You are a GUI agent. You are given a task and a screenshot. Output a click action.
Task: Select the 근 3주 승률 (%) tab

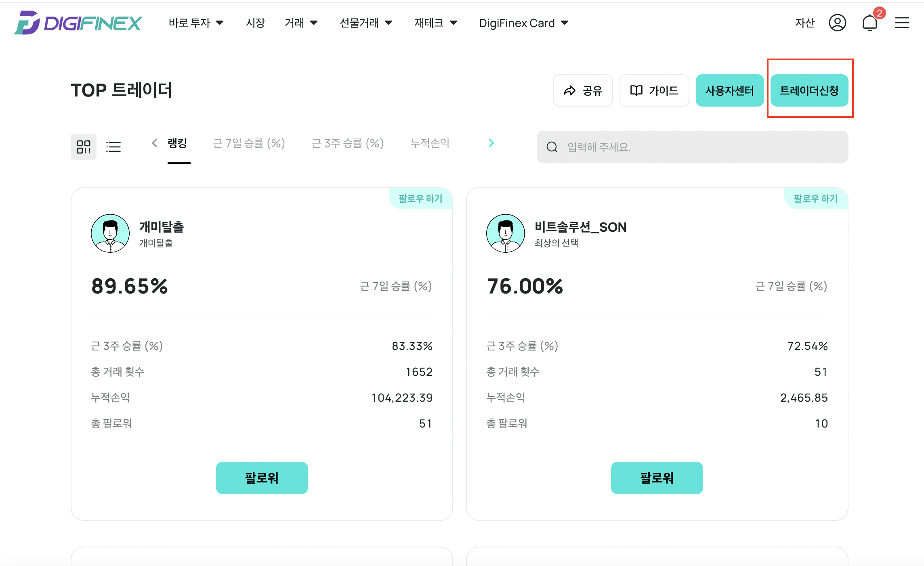point(348,143)
